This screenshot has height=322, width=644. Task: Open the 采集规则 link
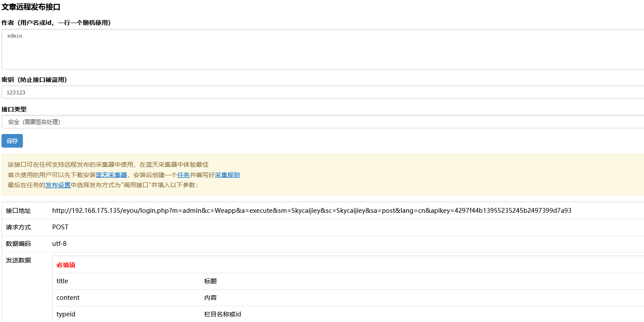click(x=227, y=175)
